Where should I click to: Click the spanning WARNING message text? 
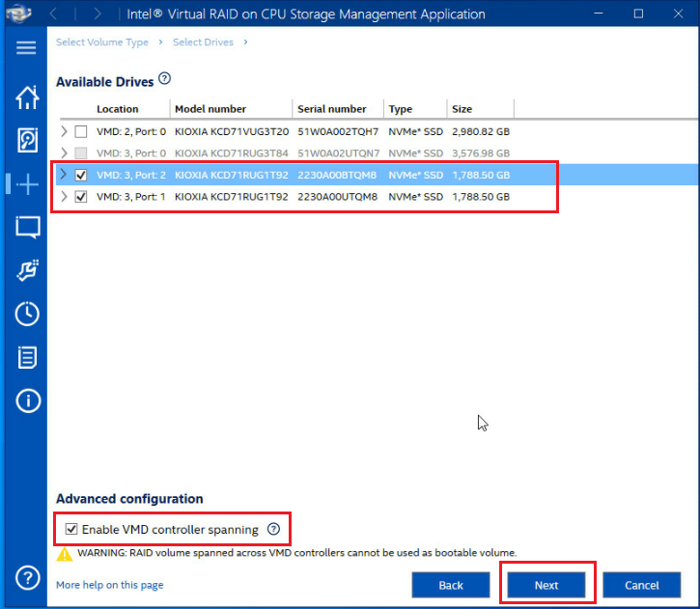click(x=296, y=553)
